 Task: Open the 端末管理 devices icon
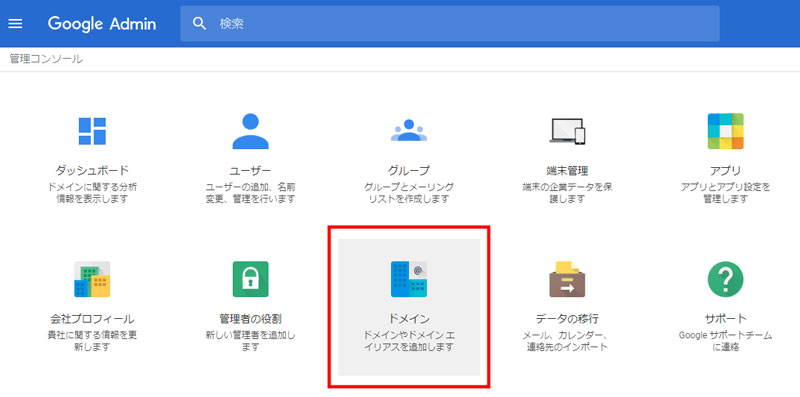pyautogui.click(x=567, y=131)
